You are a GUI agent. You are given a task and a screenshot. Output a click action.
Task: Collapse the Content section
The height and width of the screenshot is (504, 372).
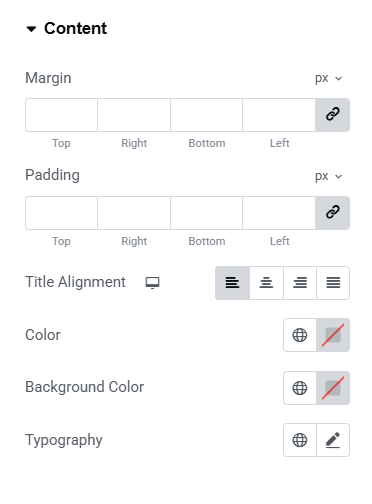(67, 28)
